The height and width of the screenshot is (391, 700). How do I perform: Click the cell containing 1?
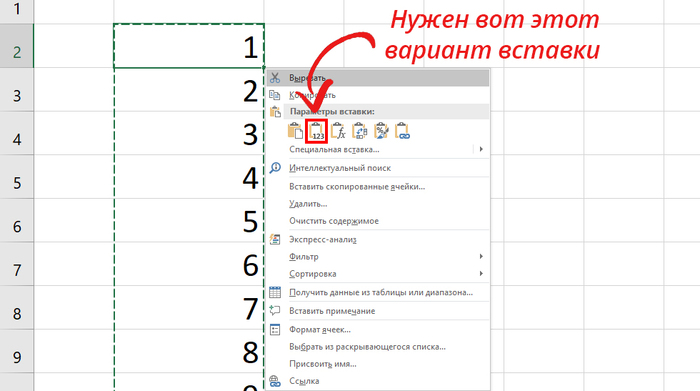[x=189, y=46]
